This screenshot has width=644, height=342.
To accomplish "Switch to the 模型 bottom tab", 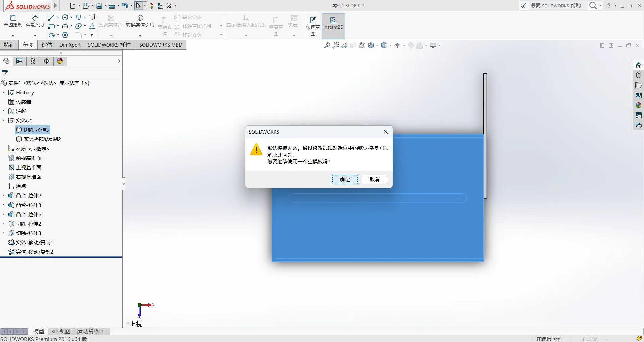I will click(39, 331).
